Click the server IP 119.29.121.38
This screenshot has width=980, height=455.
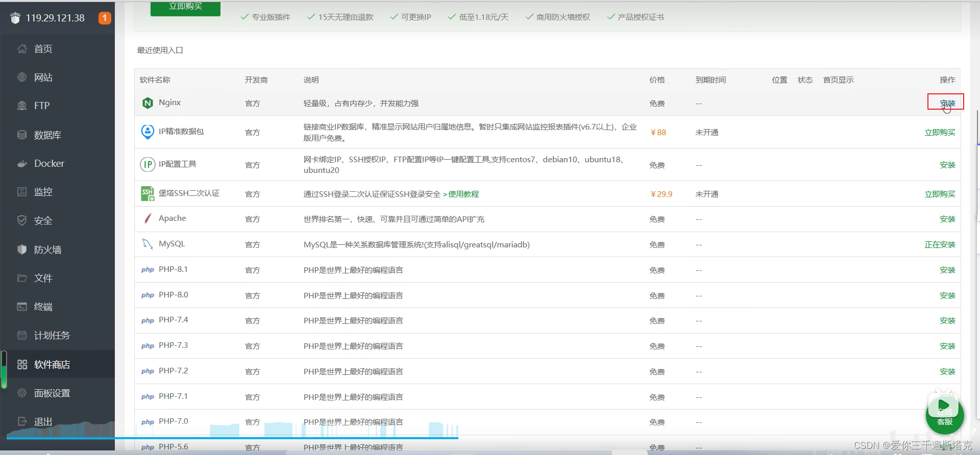point(55,18)
